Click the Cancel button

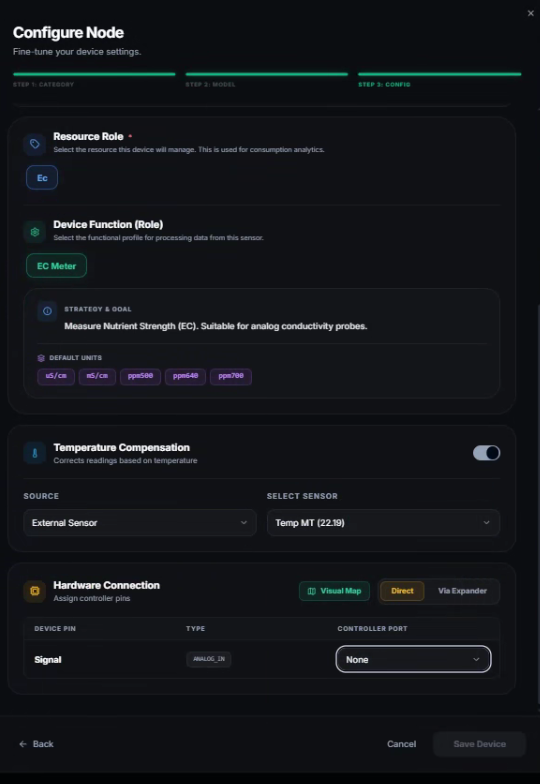click(x=402, y=744)
